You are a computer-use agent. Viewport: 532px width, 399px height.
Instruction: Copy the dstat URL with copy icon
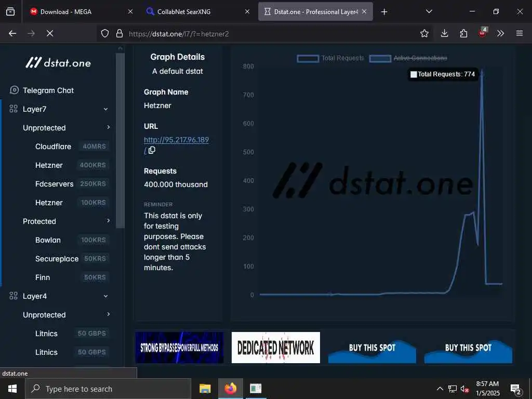152,150
